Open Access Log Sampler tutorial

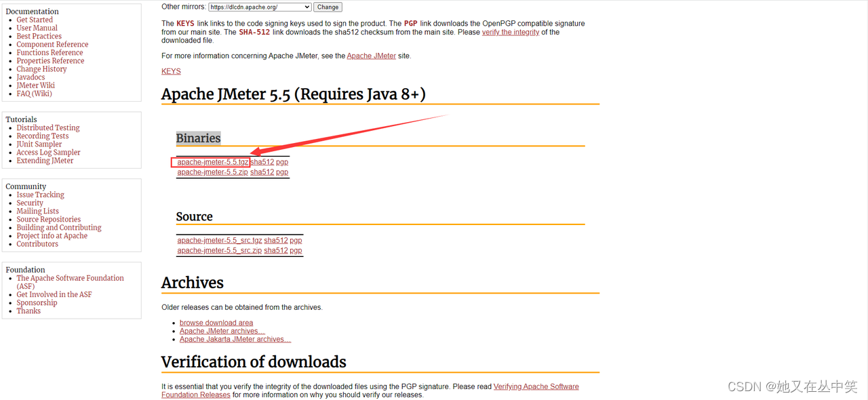(48, 152)
